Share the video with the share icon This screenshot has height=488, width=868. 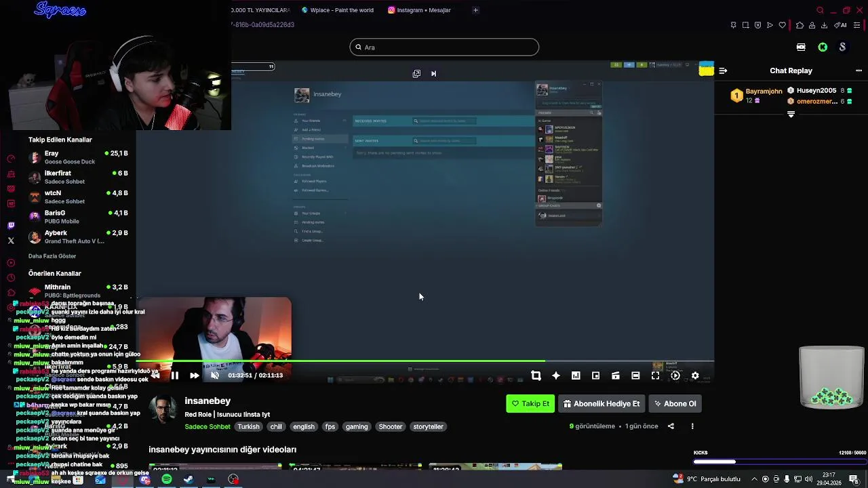pyautogui.click(x=671, y=426)
